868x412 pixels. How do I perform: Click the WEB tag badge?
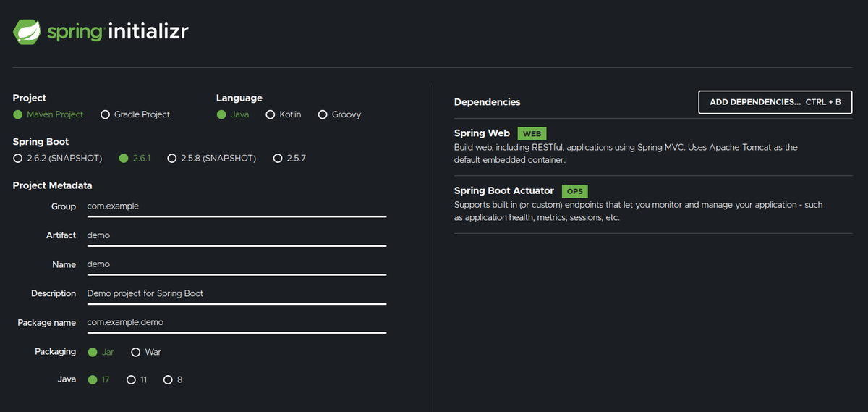point(532,134)
